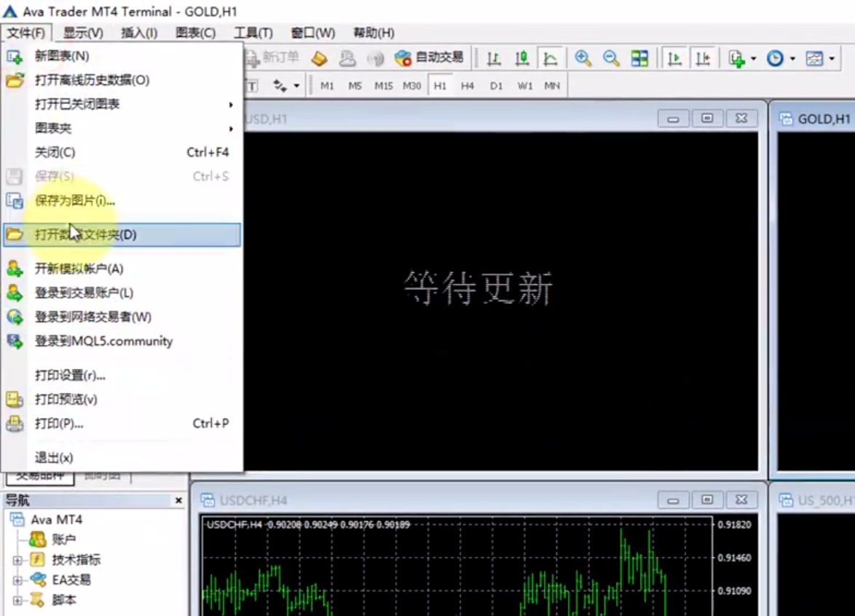This screenshot has width=855, height=616.
Task: Click GOLD,H1 chart window title
Action: [824, 119]
